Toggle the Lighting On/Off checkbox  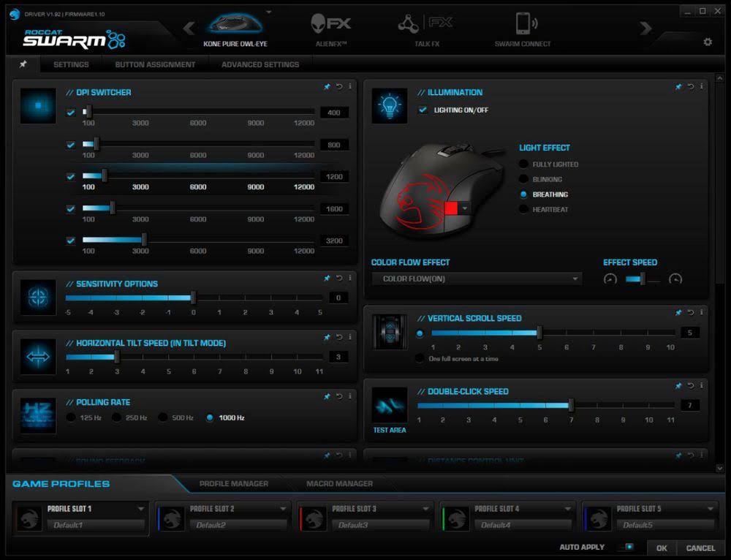point(423,110)
